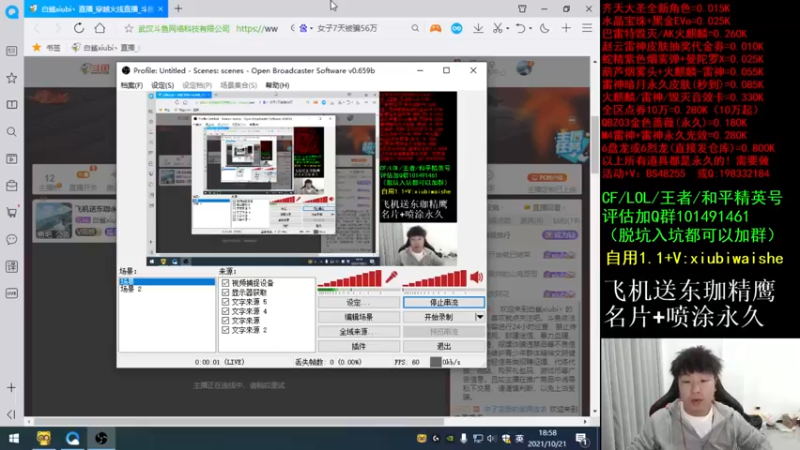The height and width of the screenshot is (450, 800).
Task: Open browser downloads with arrow icon
Action: (478, 29)
